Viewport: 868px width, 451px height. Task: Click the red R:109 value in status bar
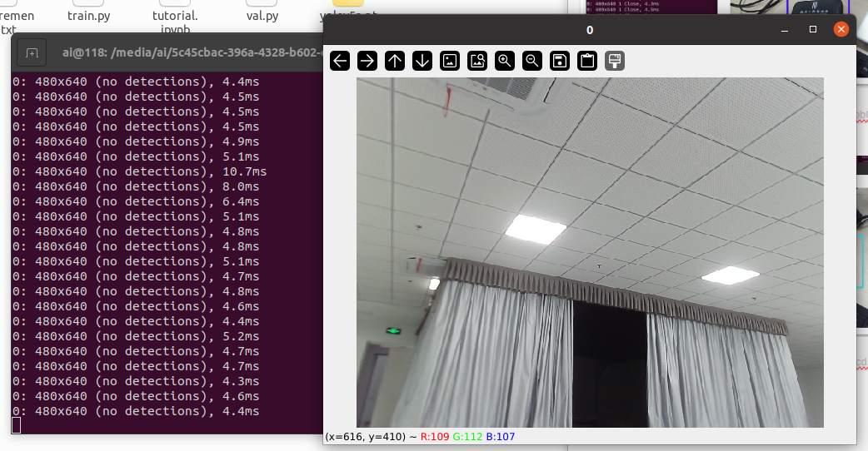(435, 437)
